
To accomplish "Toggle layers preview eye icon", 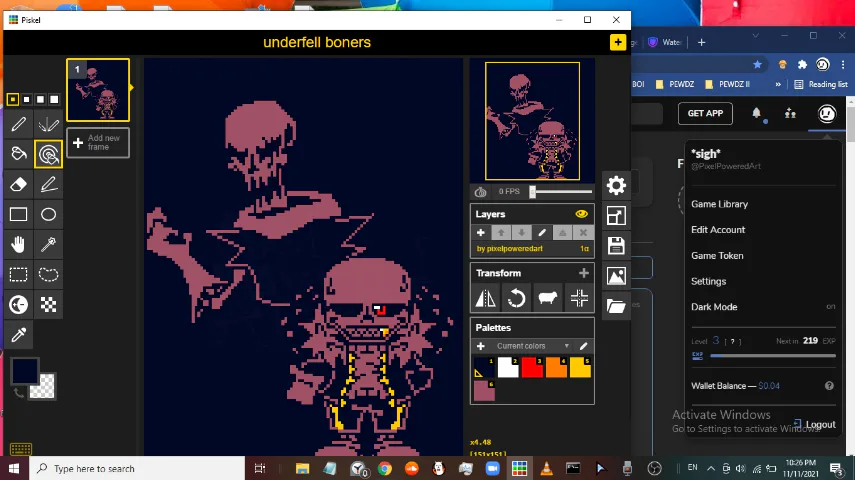I will (x=581, y=214).
